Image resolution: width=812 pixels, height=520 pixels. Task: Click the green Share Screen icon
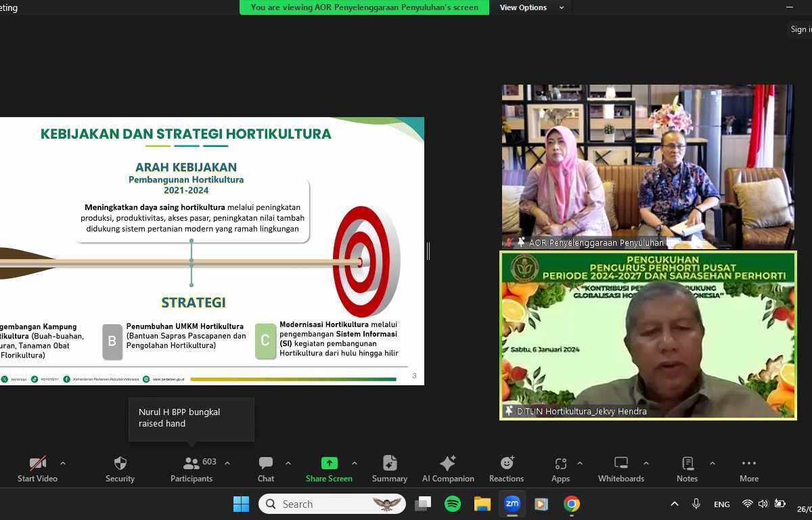coord(329,464)
